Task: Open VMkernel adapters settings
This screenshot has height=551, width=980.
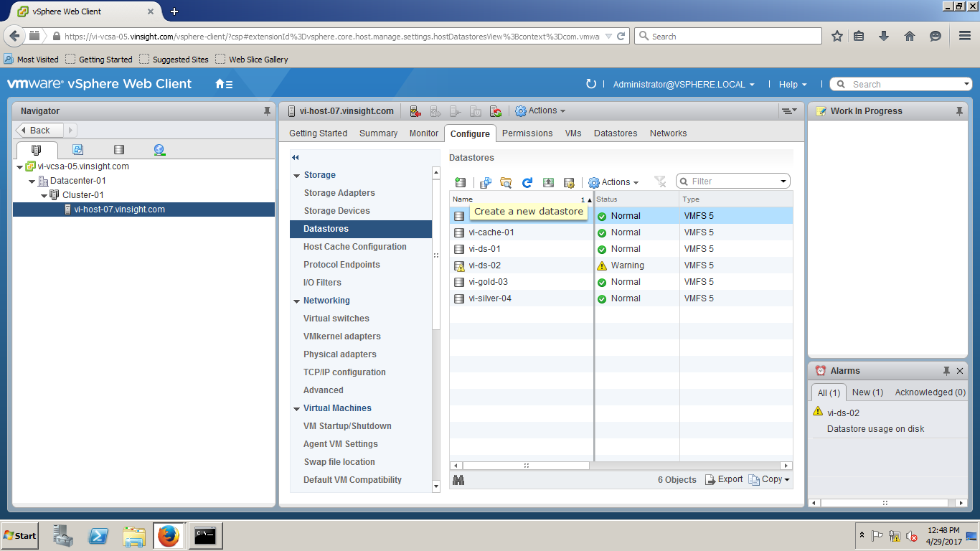Action: point(342,336)
